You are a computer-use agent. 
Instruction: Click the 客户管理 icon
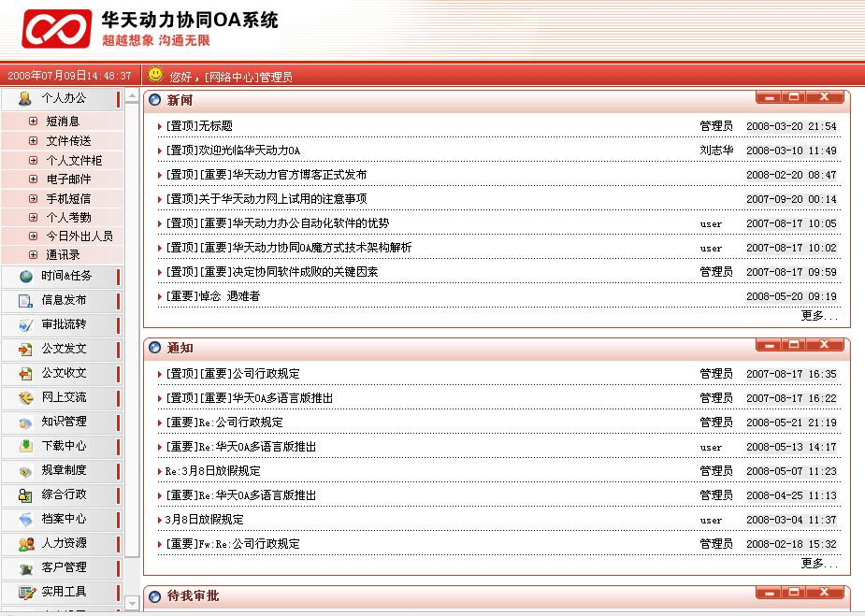[x=26, y=568]
